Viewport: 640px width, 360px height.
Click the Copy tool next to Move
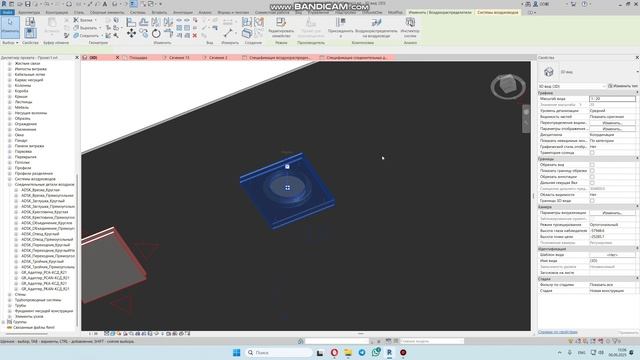pos(144,33)
